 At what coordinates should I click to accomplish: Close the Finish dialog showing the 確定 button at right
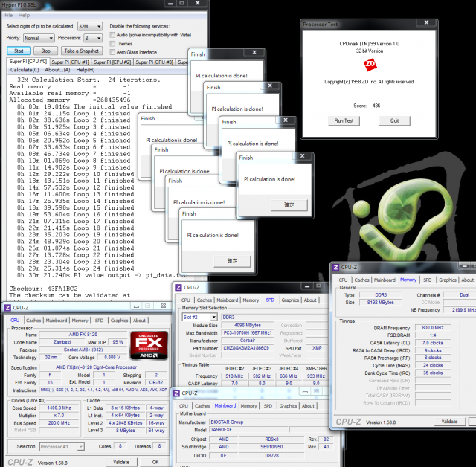(x=302, y=155)
